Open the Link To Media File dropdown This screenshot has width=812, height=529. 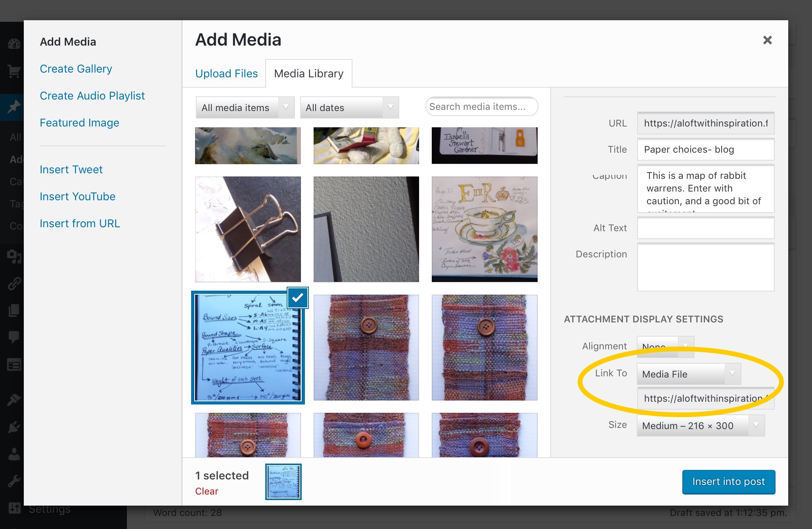click(689, 374)
